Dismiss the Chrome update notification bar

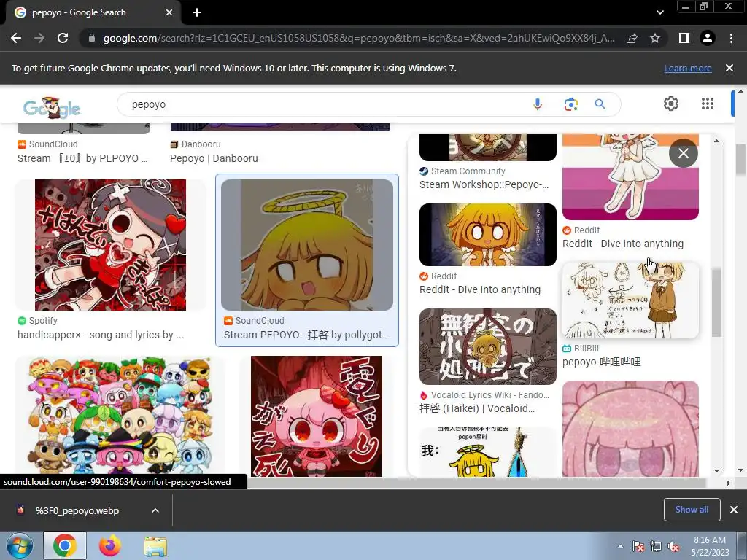point(729,68)
